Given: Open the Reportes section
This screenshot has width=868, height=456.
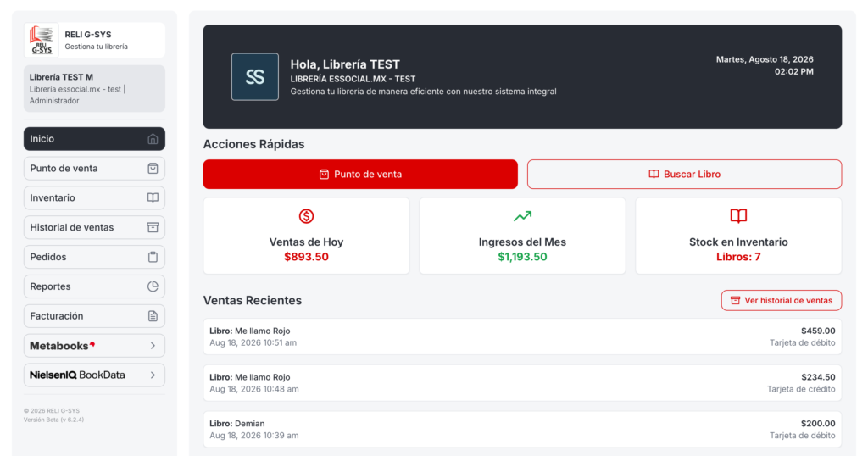Looking at the screenshot, I should point(94,286).
